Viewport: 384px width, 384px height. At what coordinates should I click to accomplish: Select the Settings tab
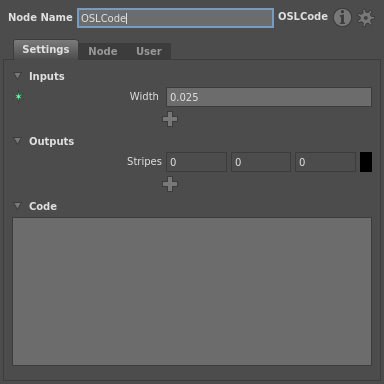click(46, 50)
